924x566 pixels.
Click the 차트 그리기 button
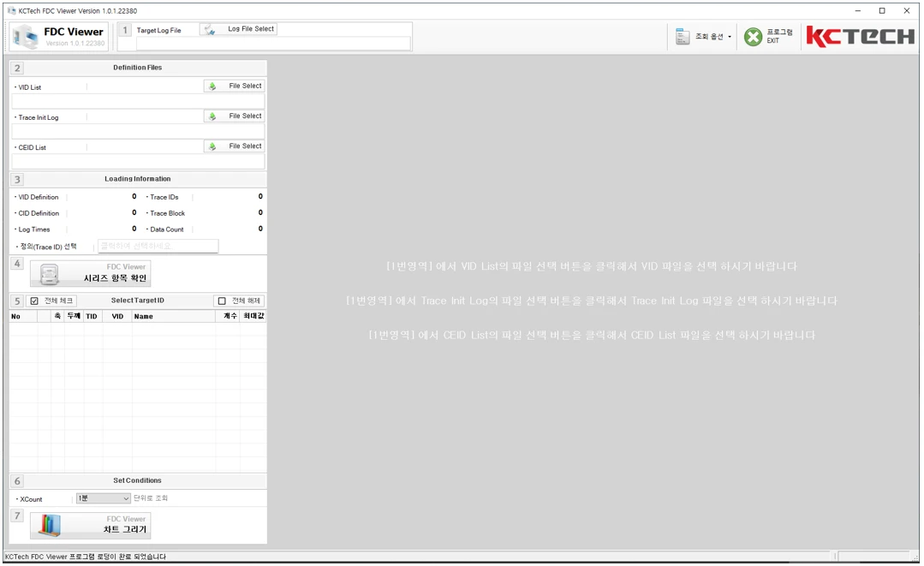[x=91, y=526]
